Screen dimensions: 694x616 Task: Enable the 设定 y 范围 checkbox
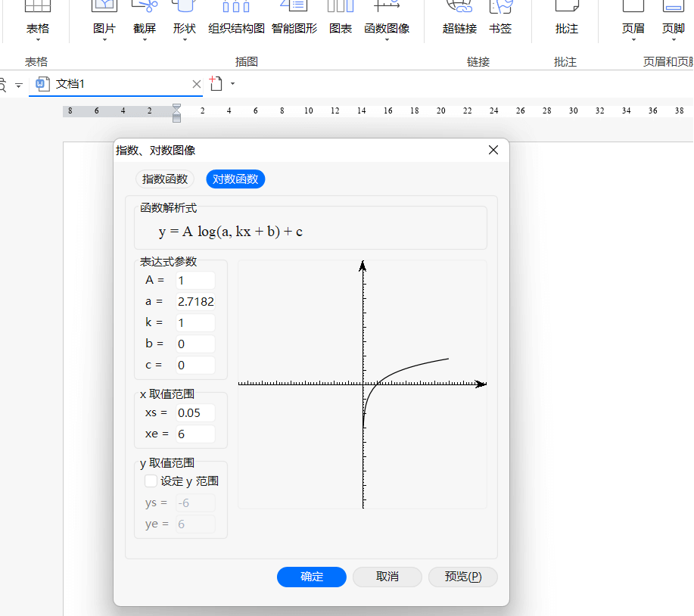(151, 481)
